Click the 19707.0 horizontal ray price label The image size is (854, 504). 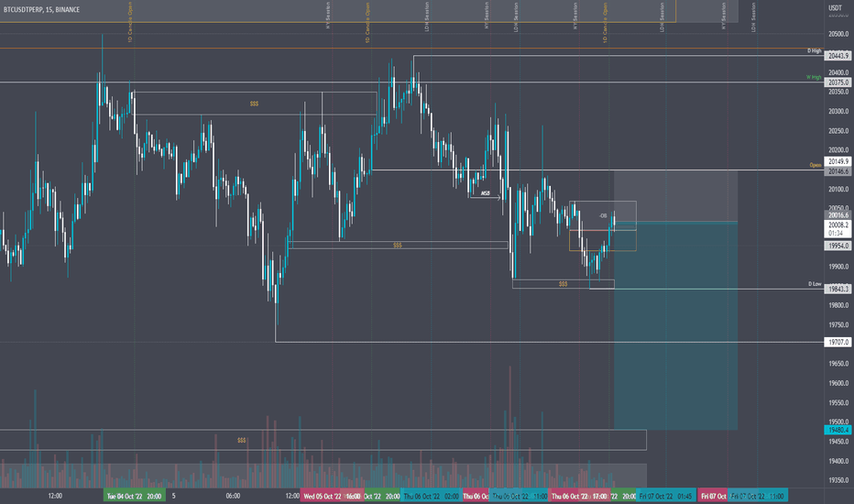pyautogui.click(x=838, y=342)
